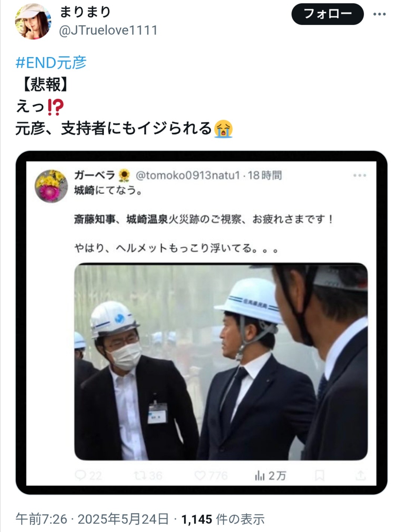Image resolution: width=403 pixels, height=532 pixels.
Task: Open the helmet inspection photo
Action: [221, 362]
